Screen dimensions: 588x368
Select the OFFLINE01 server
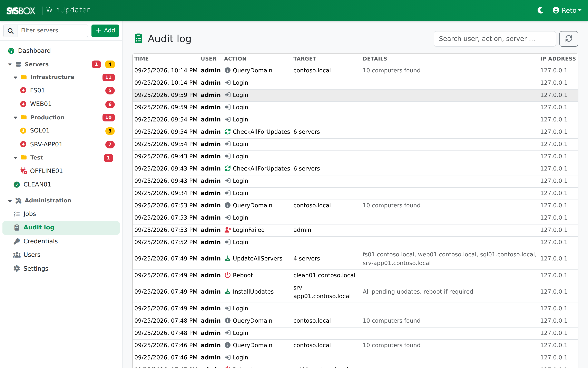point(46,171)
